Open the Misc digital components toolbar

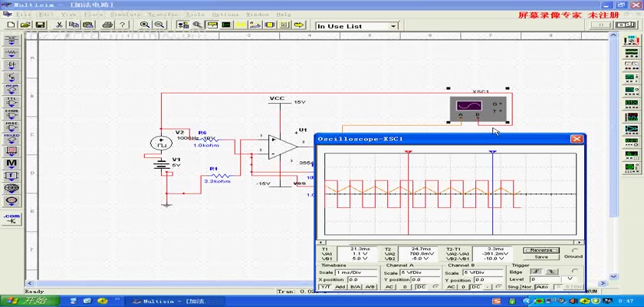pos(11,127)
